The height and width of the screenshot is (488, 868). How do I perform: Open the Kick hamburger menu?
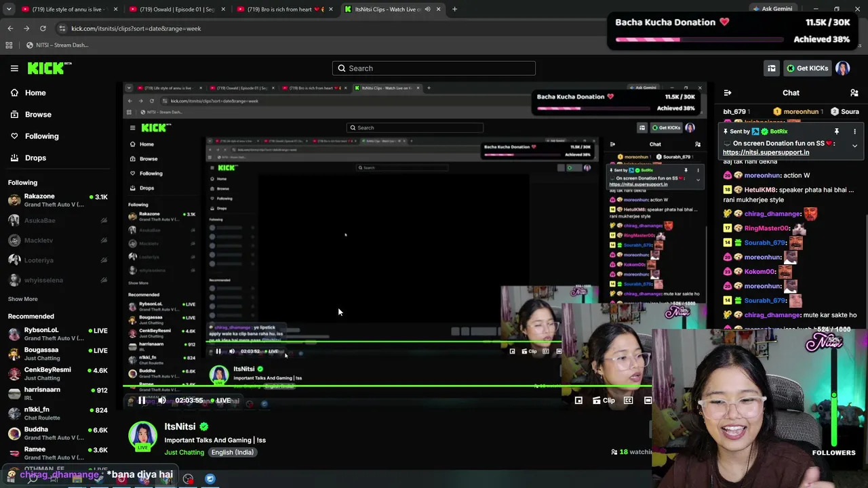coord(14,68)
